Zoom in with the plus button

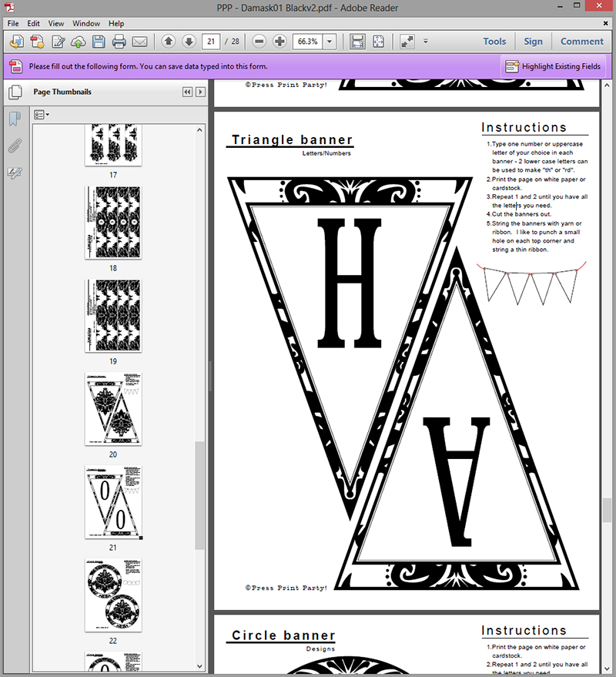280,42
